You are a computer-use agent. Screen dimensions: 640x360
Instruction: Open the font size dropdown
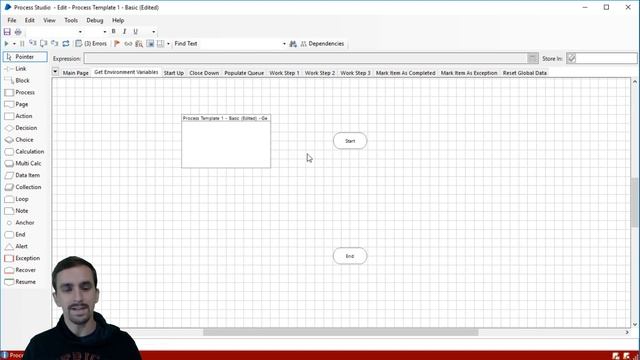[x=104, y=31]
